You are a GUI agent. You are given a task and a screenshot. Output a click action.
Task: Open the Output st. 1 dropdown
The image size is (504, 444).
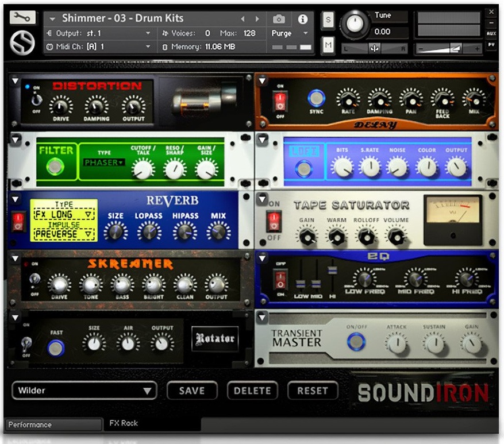pyautogui.click(x=99, y=33)
